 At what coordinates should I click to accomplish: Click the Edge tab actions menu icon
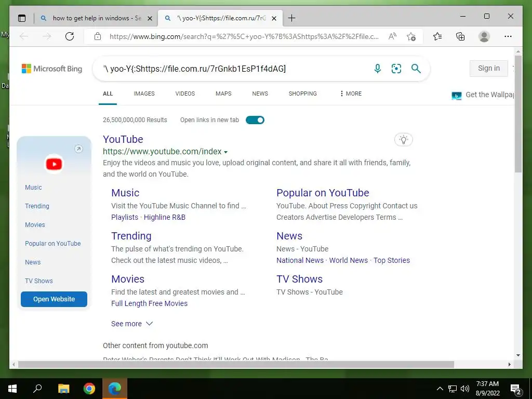coord(22,18)
